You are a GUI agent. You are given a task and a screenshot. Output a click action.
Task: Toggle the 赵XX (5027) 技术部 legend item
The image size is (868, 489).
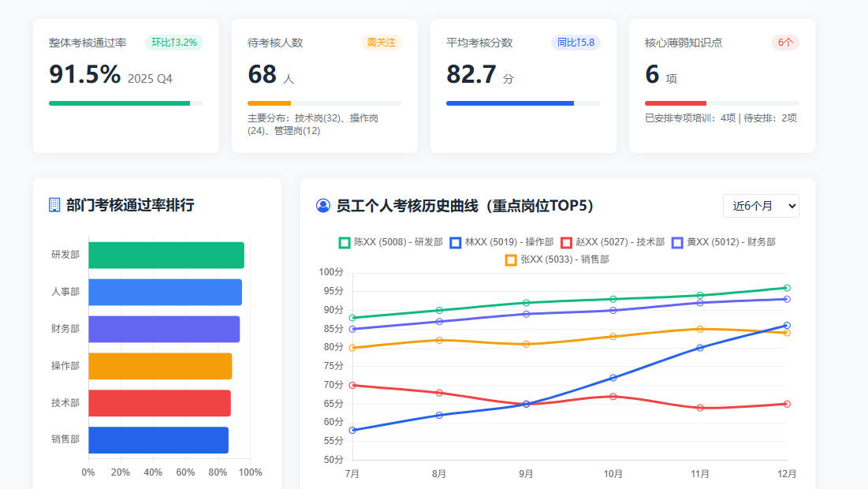pos(613,242)
